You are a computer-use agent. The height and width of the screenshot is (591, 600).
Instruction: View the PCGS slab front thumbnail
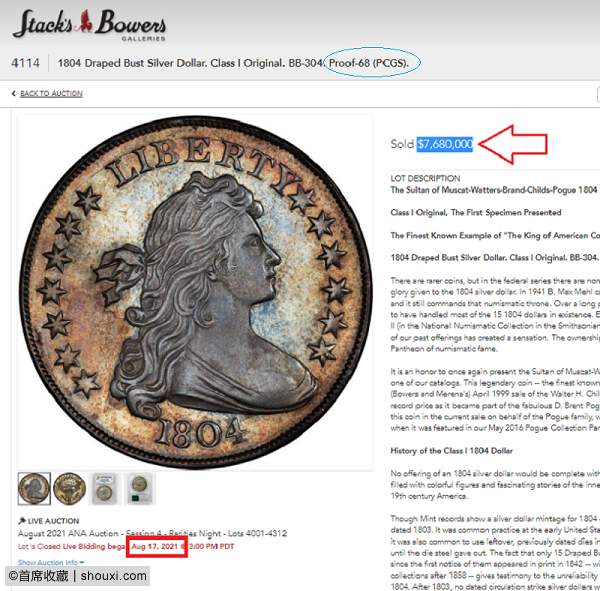[x=104, y=489]
